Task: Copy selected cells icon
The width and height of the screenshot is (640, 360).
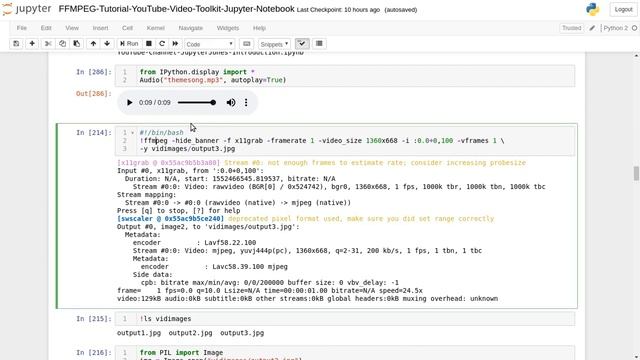Action: (x=62, y=44)
